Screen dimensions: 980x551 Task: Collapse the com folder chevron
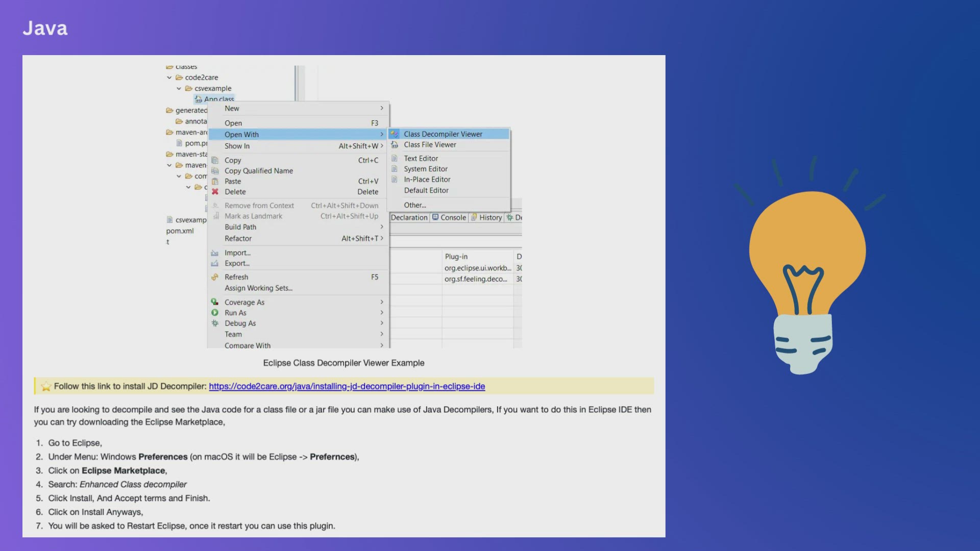(179, 176)
